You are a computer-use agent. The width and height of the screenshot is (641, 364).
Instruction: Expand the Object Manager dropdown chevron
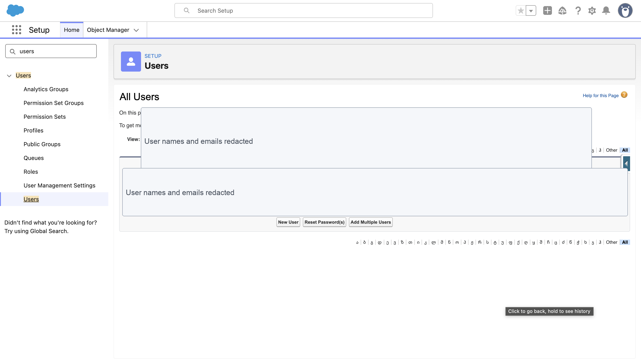click(x=136, y=30)
